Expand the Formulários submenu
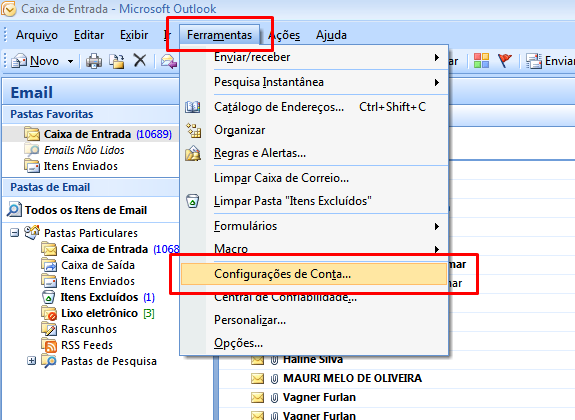Viewport: 575px width, 420px height. (314, 226)
